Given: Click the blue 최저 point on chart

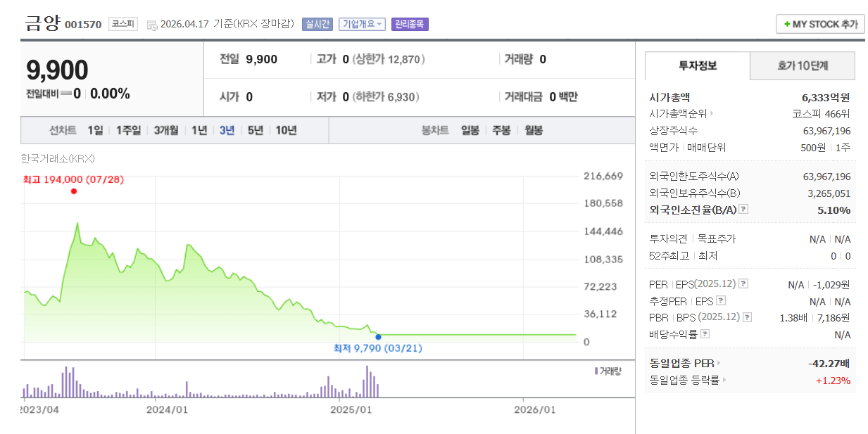Looking at the screenshot, I should point(378,337).
